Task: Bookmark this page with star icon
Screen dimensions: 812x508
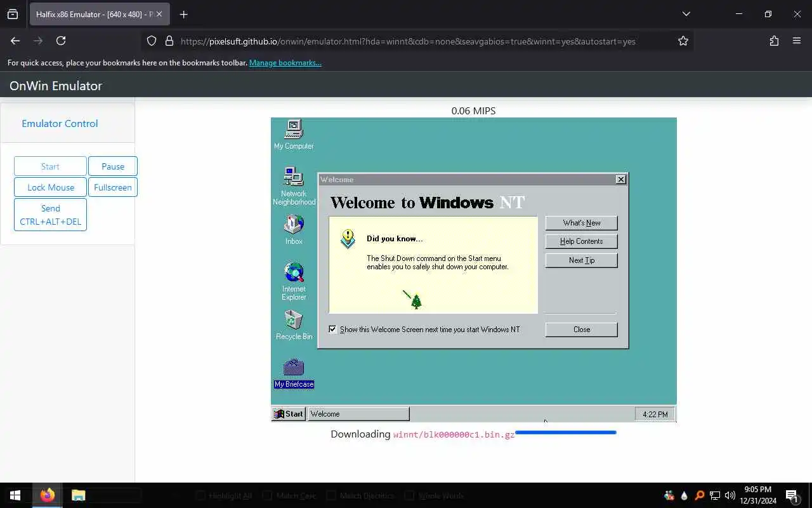Action: click(683, 41)
